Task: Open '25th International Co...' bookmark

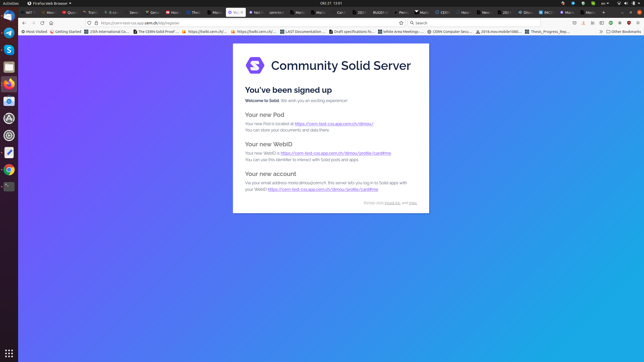Action: coord(107,32)
